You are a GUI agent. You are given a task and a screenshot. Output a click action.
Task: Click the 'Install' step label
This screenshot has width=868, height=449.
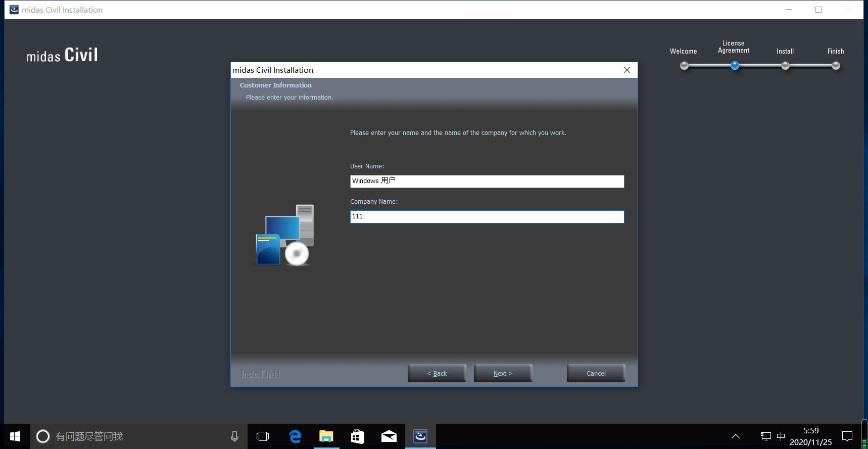pyautogui.click(x=785, y=51)
